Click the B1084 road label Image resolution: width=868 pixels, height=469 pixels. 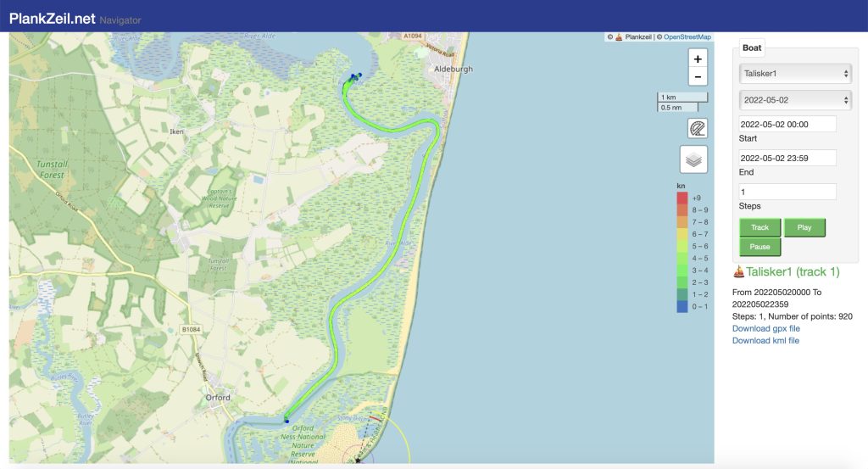[191, 329]
